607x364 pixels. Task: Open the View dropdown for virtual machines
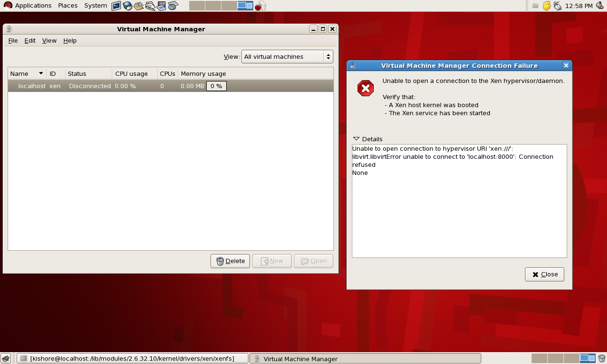click(x=287, y=57)
